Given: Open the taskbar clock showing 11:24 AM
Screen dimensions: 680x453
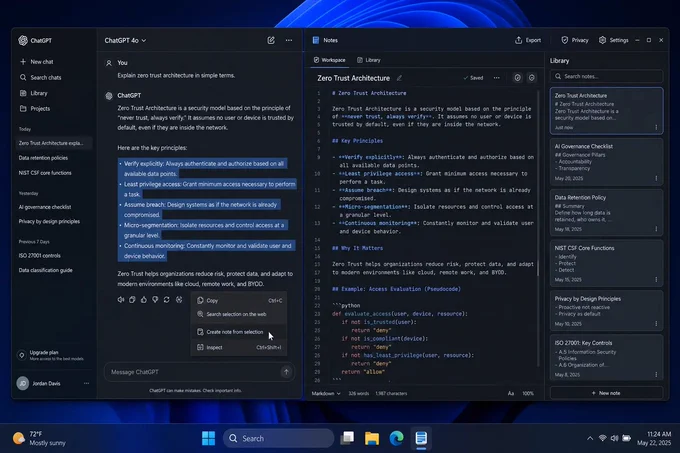Looking at the screenshot, I should pyautogui.click(x=654, y=438).
